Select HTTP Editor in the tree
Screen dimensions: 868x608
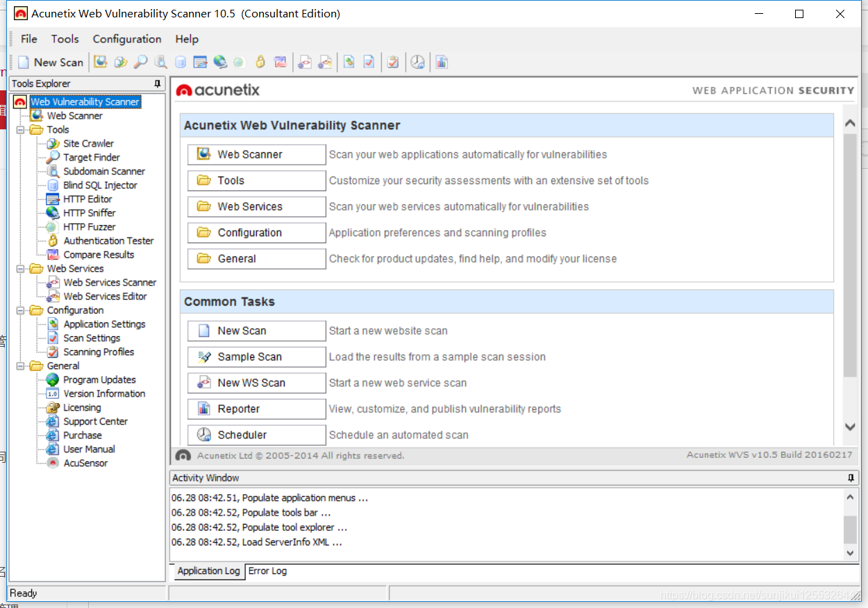(x=87, y=199)
